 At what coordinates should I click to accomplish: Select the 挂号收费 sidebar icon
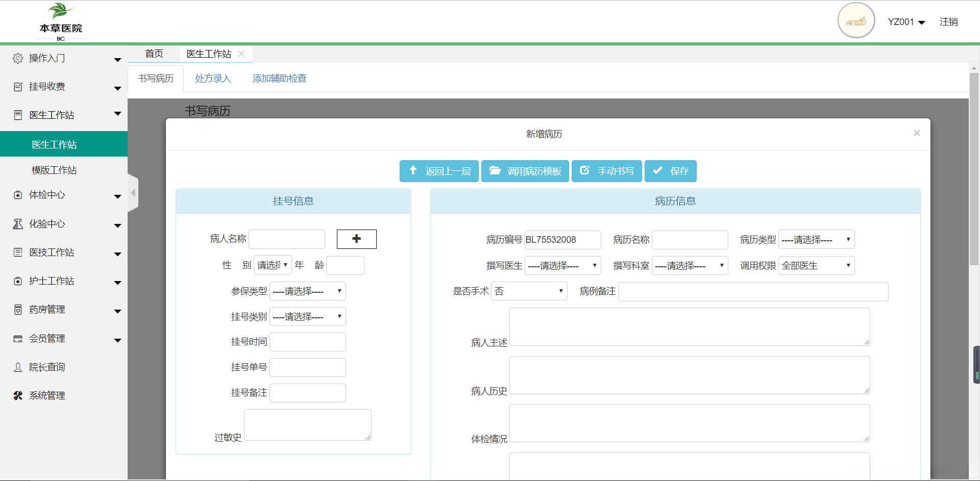(x=17, y=86)
